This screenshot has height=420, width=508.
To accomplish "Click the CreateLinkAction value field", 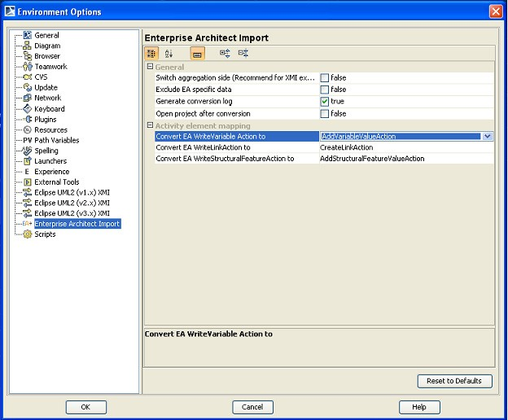I will tap(405, 147).
